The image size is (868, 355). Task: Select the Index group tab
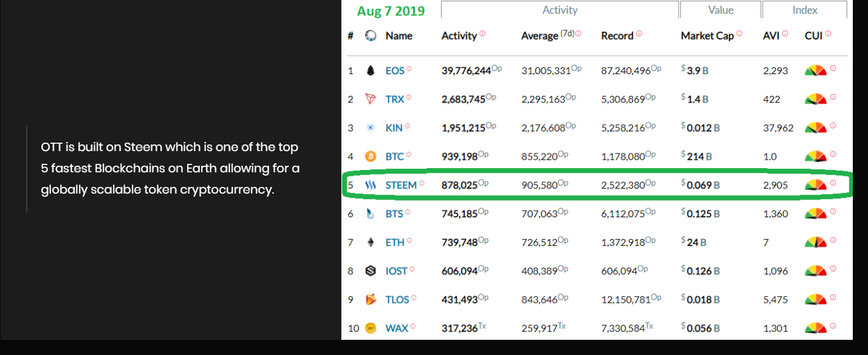805,10
